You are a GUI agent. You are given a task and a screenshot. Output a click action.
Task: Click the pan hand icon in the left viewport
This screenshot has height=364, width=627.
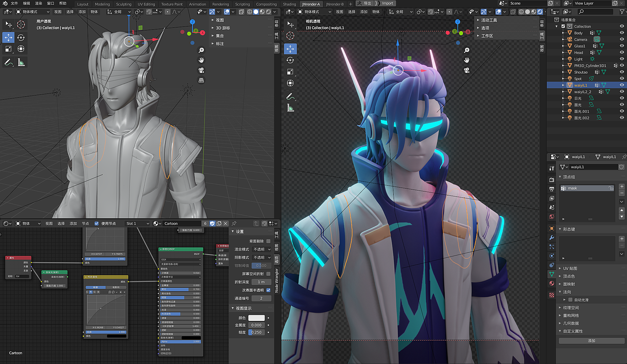[x=201, y=60]
